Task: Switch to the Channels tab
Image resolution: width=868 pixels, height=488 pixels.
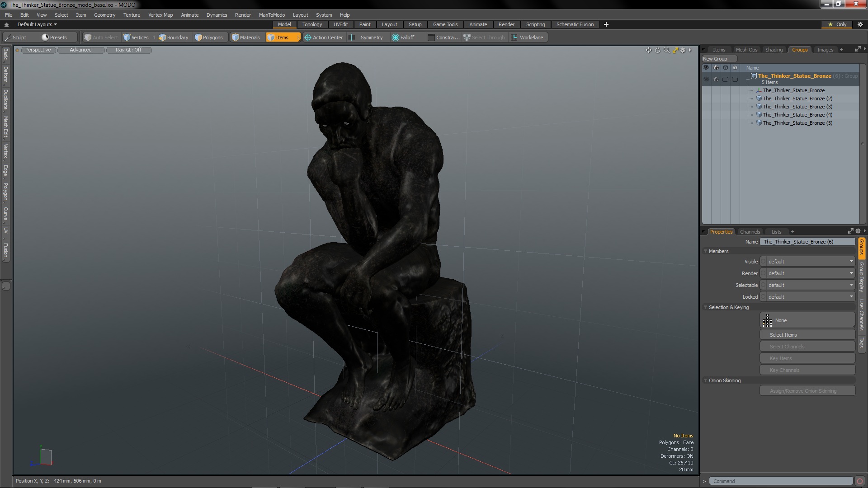Action: 750,232
